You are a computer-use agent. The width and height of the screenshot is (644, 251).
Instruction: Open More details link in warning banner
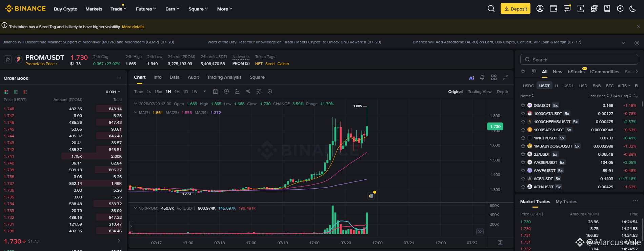tap(133, 27)
